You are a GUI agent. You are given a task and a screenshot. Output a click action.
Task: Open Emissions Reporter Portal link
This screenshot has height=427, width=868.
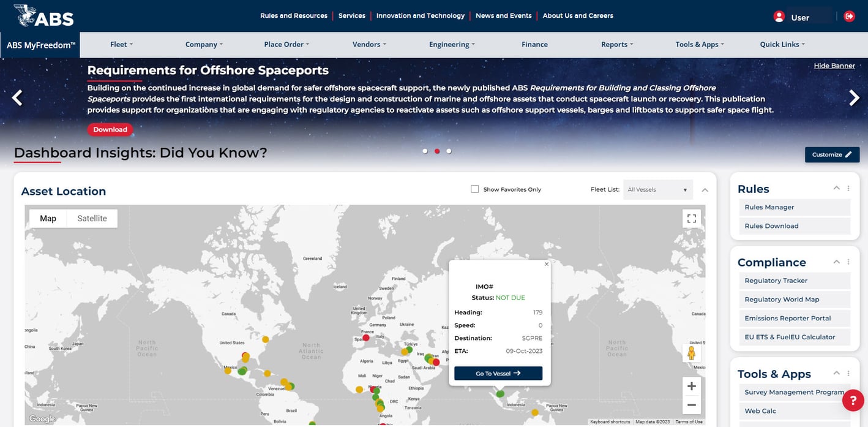click(795, 319)
